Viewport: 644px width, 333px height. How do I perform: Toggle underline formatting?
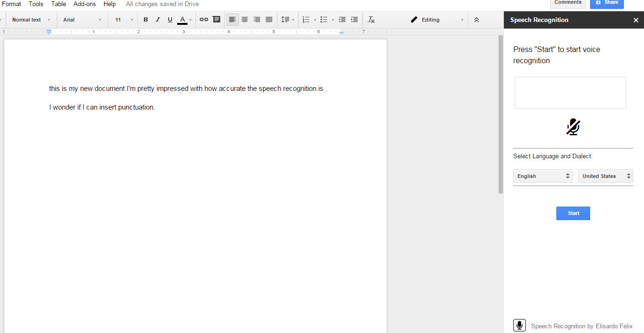[x=170, y=20]
